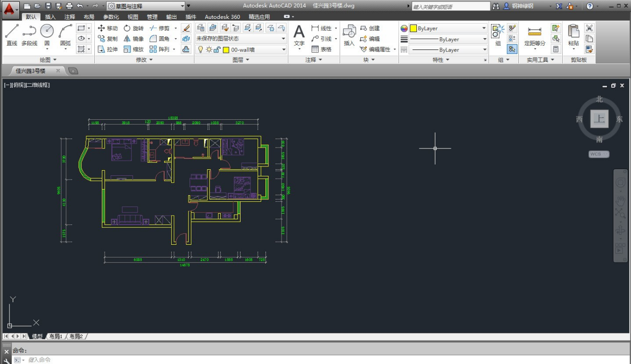Image resolution: width=631 pixels, height=364 pixels.
Task: Toggle freeze sun icon for 00-wall layer
Action: (x=208, y=50)
